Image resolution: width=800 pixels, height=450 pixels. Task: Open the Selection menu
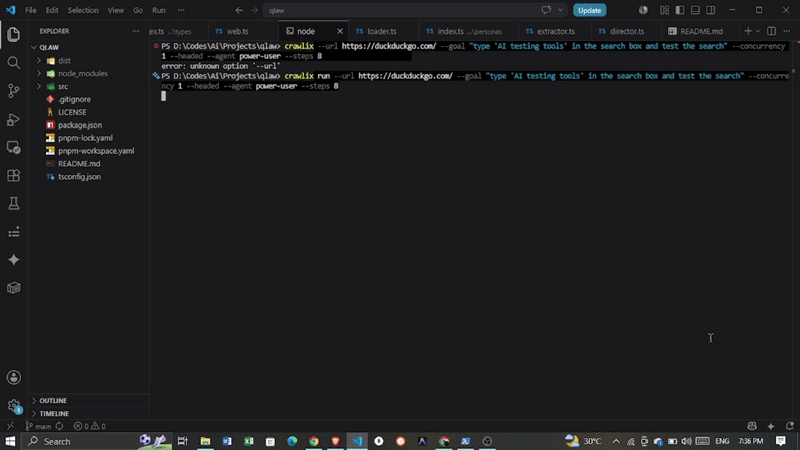[x=83, y=10]
